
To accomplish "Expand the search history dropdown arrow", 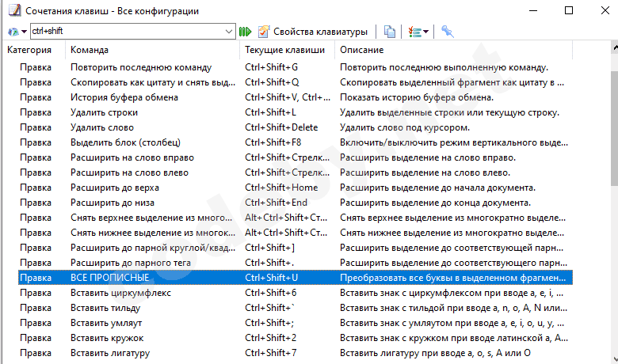I will point(230,32).
